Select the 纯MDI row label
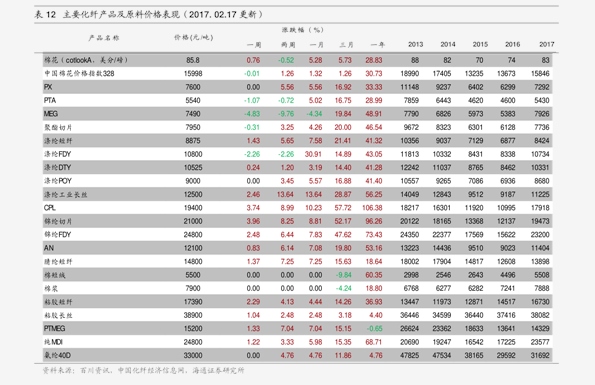The image size is (595, 385). click(53, 342)
